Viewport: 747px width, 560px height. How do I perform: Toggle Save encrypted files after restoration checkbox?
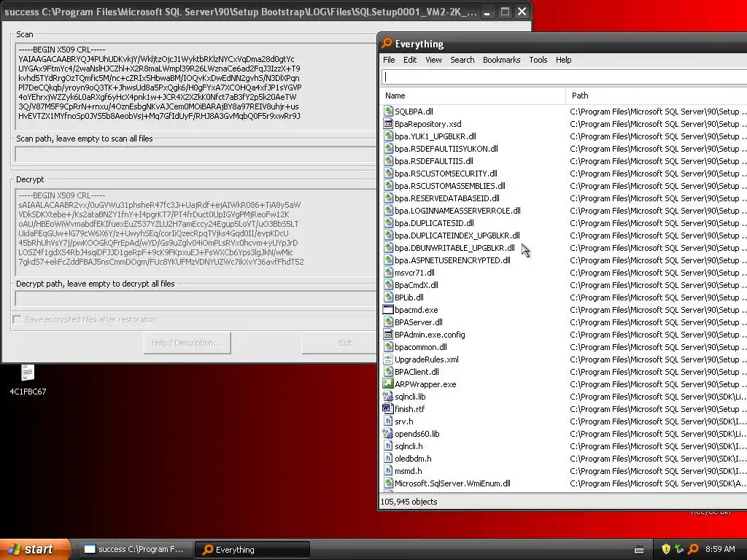click(17, 319)
